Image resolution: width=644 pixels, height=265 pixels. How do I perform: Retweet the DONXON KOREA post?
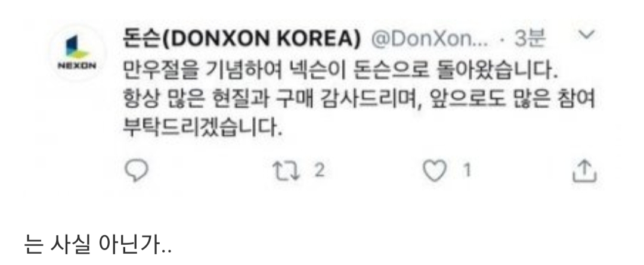(x=287, y=171)
